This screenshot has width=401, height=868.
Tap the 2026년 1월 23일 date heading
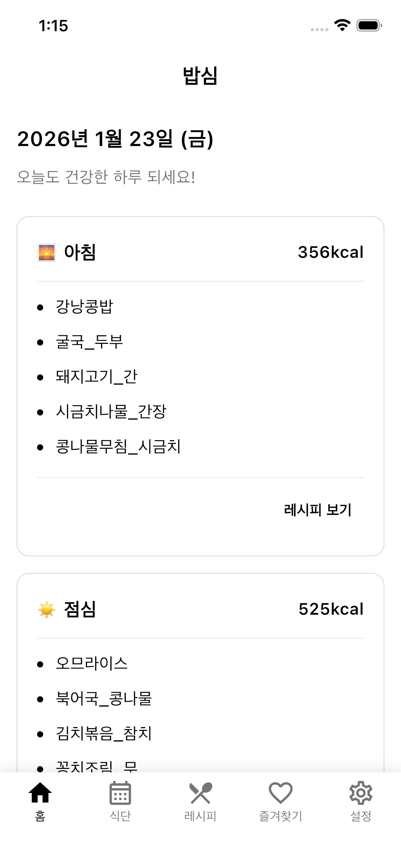click(x=115, y=139)
